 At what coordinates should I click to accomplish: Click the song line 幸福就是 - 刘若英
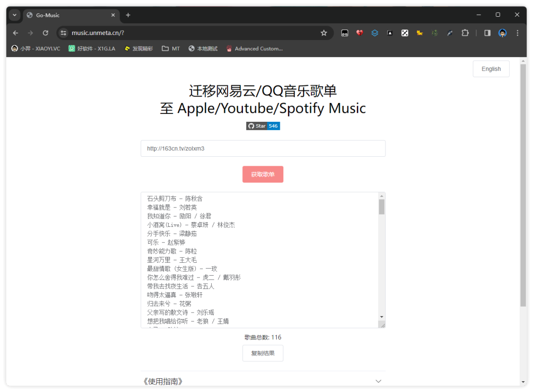172,207
